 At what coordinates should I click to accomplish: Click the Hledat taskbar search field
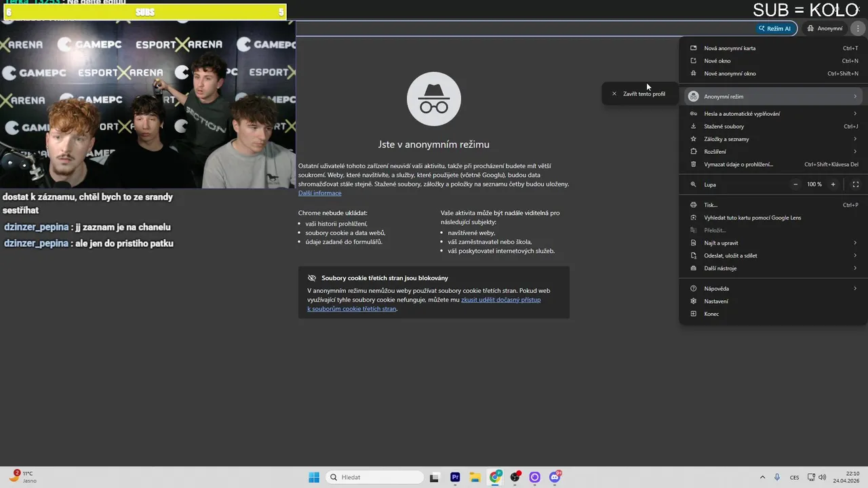point(375,477)
